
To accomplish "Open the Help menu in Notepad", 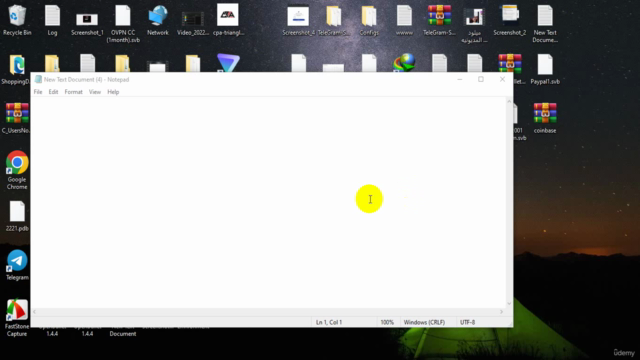I will coord(113,92).
